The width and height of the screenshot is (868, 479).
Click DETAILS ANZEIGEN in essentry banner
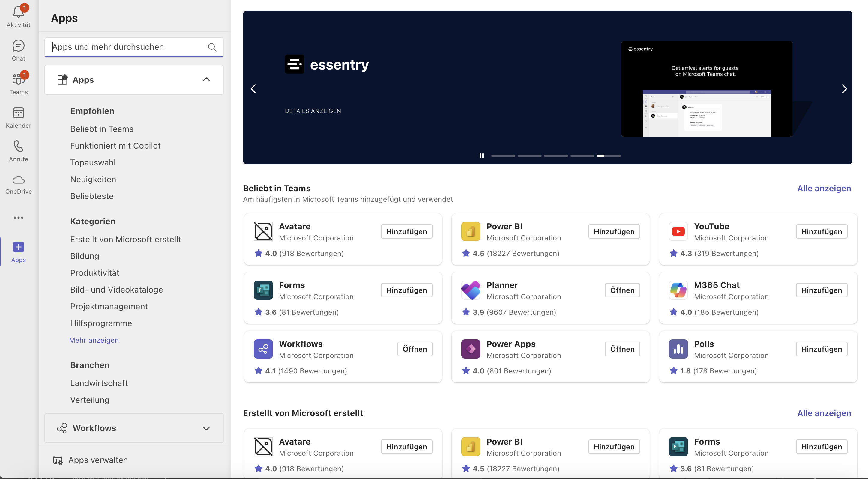[313, 111]
